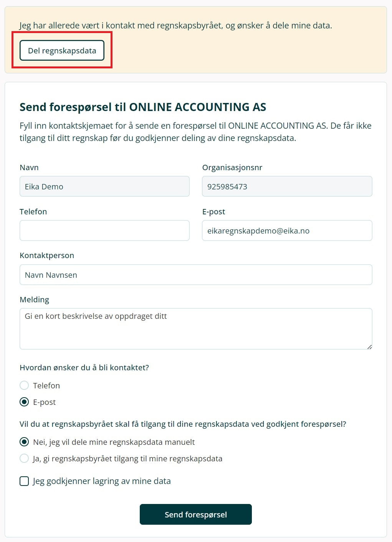The image size is (392, 542).
Task: Click the Organisasjonsnr label text
Action: tap(232, 167)
